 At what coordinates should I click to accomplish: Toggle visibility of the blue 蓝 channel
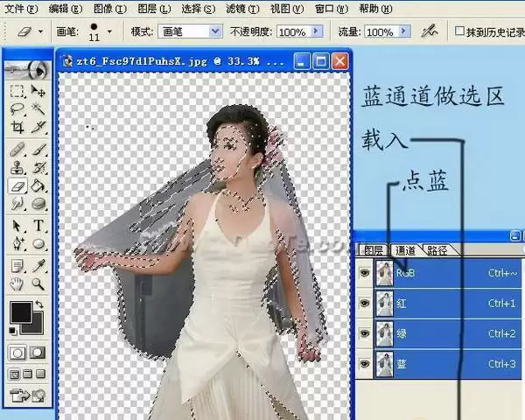click(364, 363)
